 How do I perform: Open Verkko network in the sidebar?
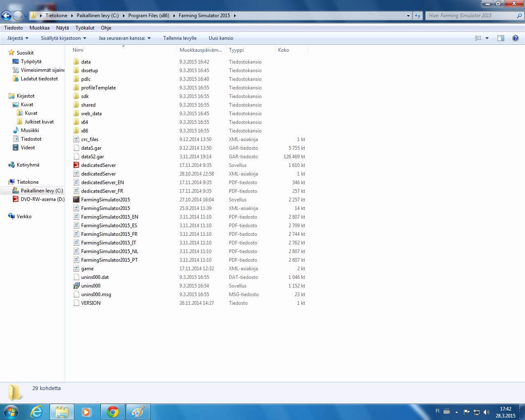click(x=20, y=217)
